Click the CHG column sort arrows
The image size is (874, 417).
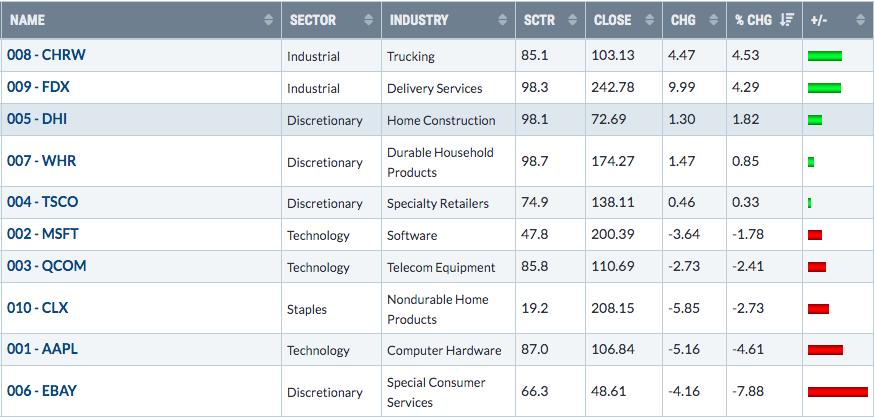pos(713,20)
